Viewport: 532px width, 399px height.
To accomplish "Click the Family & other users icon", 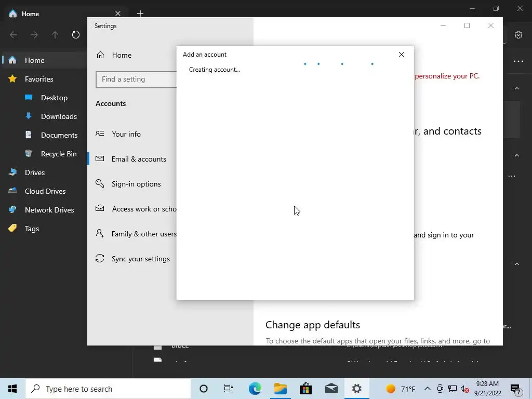I will 100,233.
